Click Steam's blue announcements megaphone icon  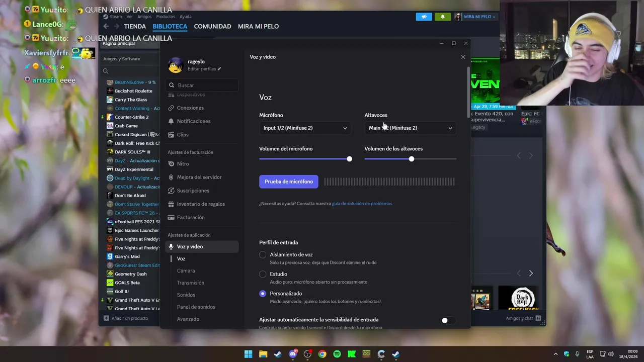(424, 17)
